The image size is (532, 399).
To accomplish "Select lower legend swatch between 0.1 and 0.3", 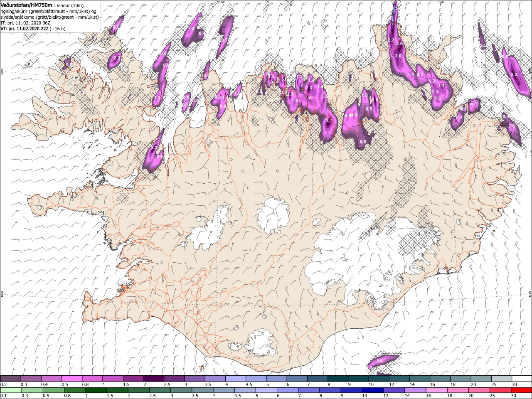I will tap(11, 390).
